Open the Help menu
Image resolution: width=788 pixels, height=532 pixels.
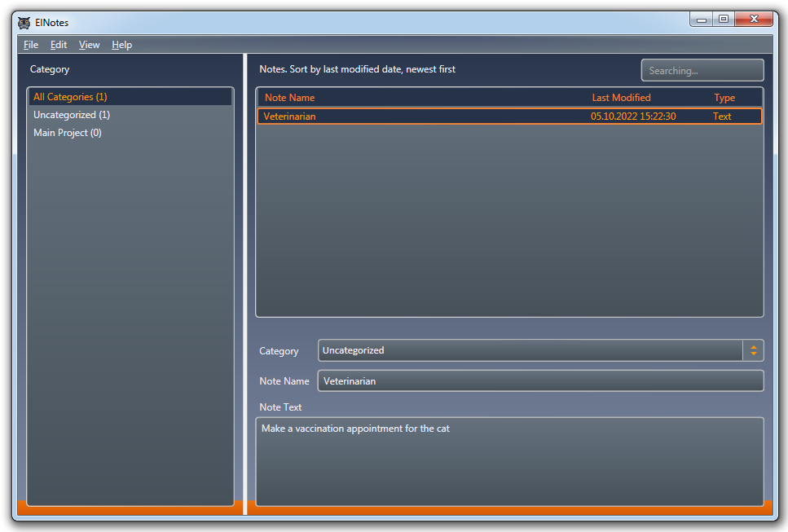pyautogui.click(x=121, y=45)
